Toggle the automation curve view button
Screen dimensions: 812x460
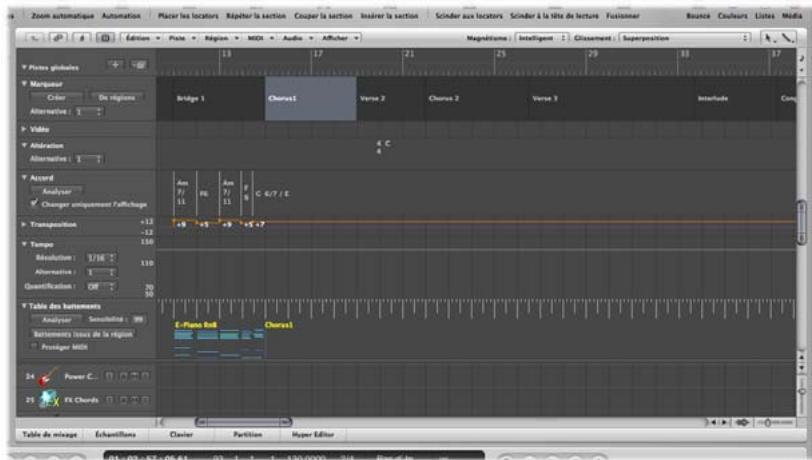[x=35, y=38]
